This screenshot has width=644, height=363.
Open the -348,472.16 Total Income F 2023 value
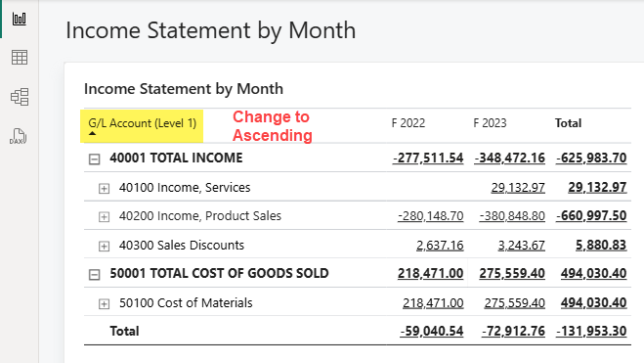(510, 158)
